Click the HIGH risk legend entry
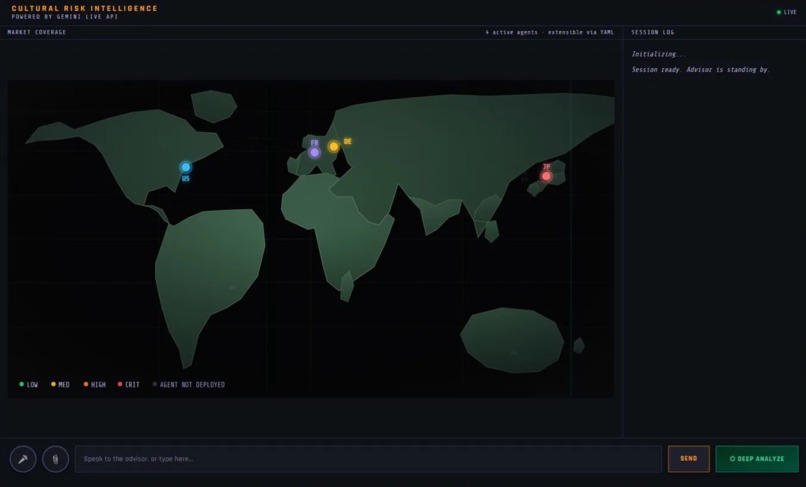Screen dimensions: 806x487 (95, 385)
